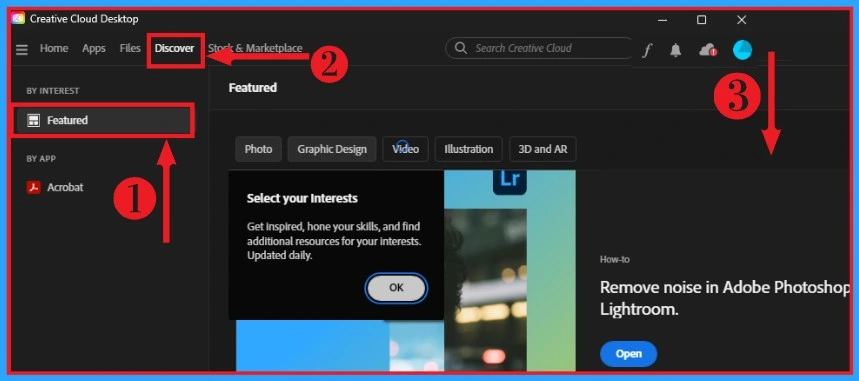Image resolution: width=859 pixels, height=381 pixels.
Task: Go to the Home tab
Action: tap(54, 48)
